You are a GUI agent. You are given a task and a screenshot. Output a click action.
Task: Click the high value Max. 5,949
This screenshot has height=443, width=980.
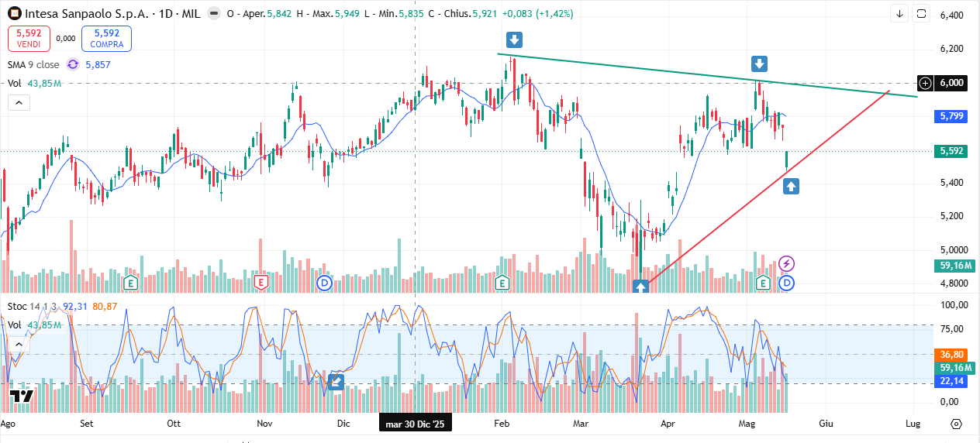tap(328, 14)
